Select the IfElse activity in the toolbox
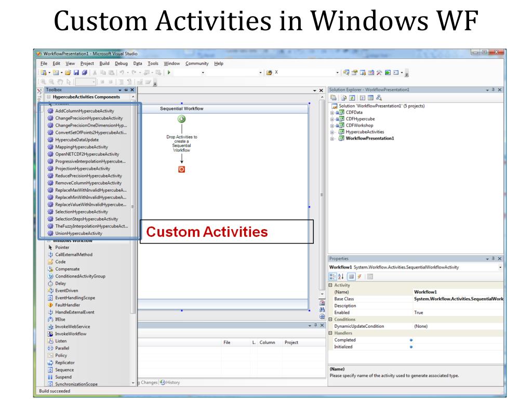 pos(60,320)
